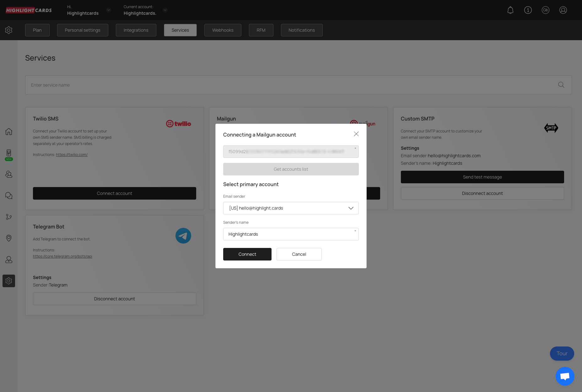Open the user profile icon

[x=563, y=10]
